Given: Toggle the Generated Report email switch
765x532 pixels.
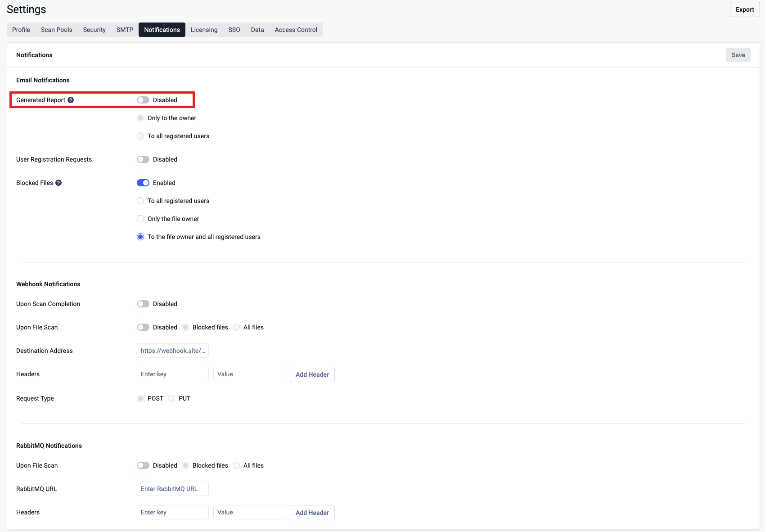Looking at the screenshot, I should (143, 100).
